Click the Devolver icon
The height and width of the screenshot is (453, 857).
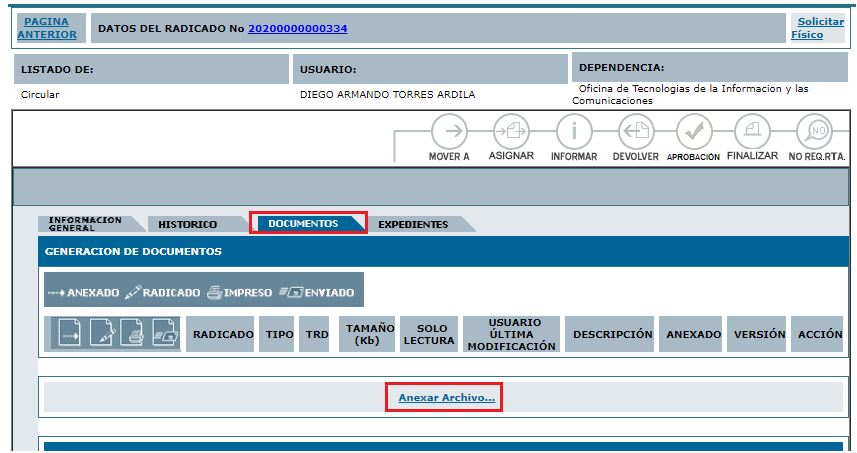[x=635, y=132]
